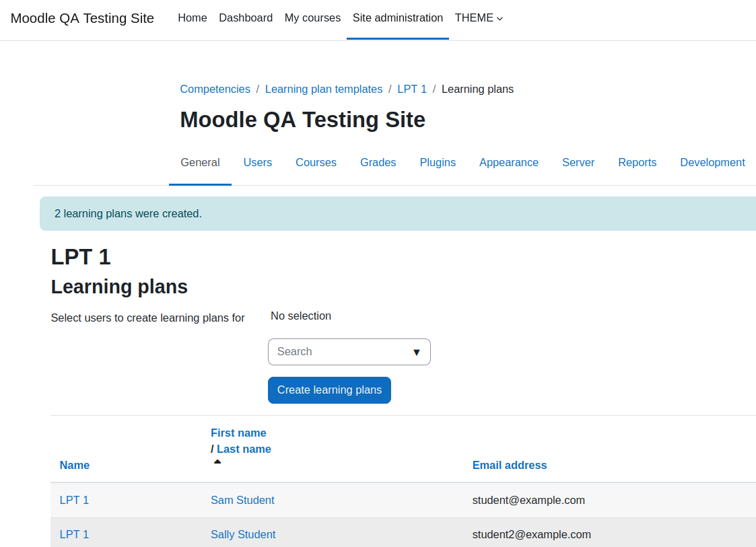Go to the Dashboard nav item

pyautogui.click(x=246, y=18)
